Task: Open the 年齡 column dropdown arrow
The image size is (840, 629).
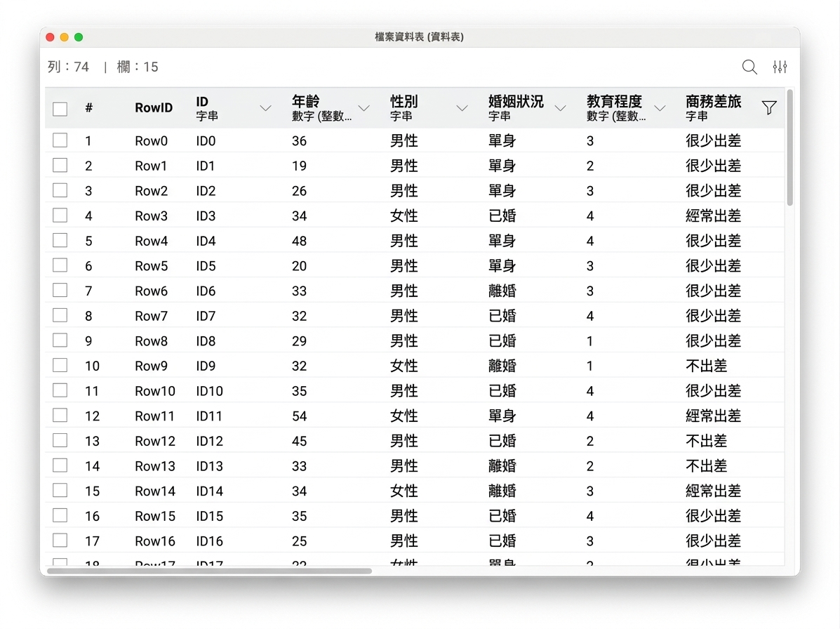Action: point(364,108)
